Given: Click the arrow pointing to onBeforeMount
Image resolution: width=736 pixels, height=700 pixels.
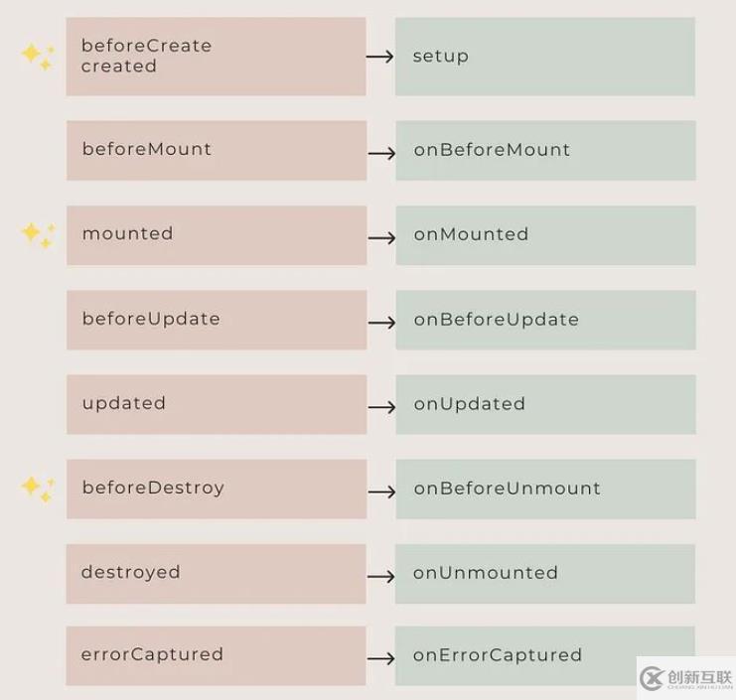Looking at the screenshot, I should [381, 152].
